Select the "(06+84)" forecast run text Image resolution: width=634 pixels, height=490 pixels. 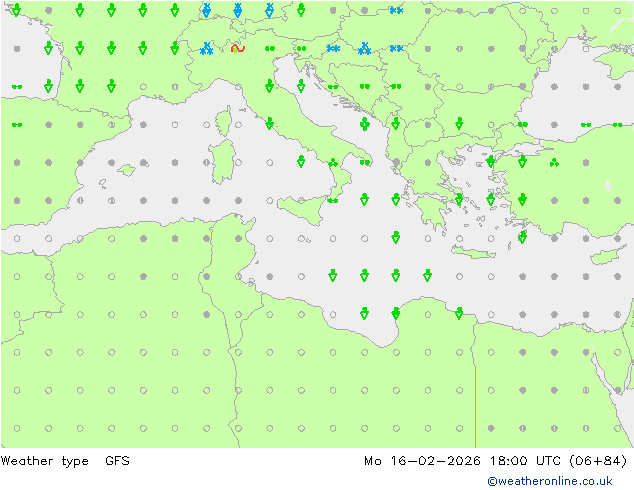click(598, 461)
